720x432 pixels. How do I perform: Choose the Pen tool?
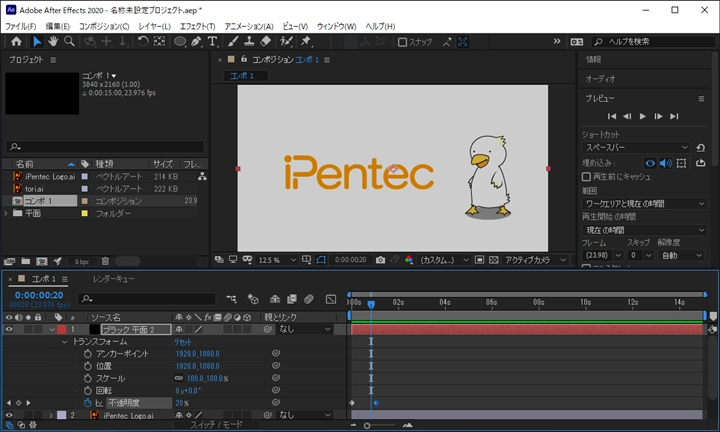pyautogui.click(x=197, y=42)
